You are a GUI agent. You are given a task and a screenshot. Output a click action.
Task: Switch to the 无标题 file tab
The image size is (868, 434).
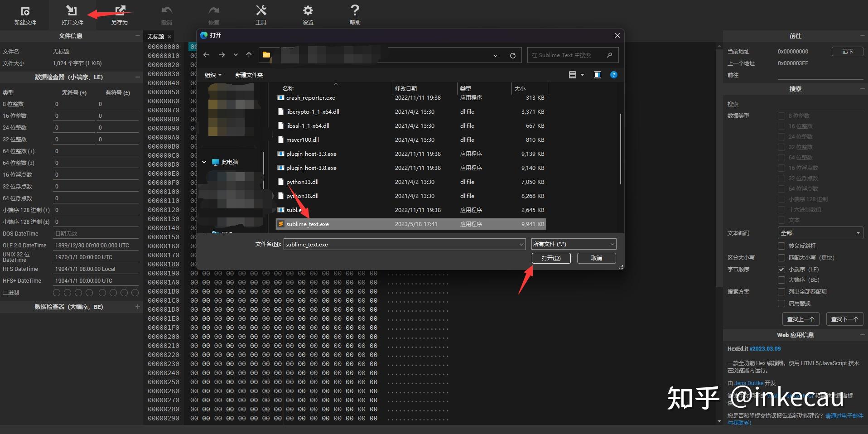click(x=156, y=37)
